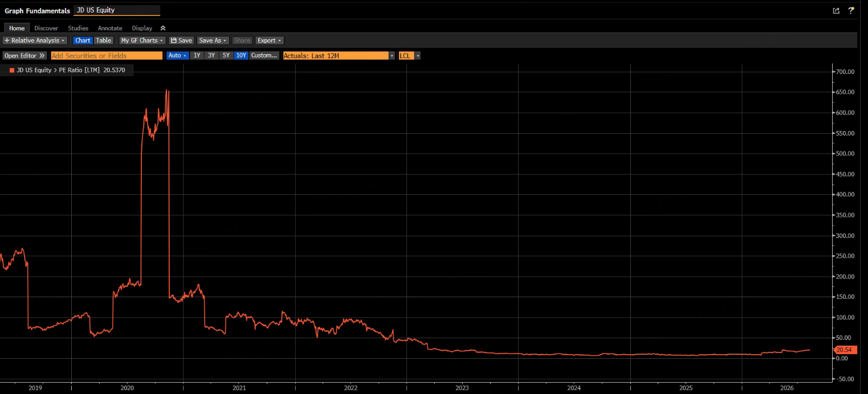Save the chart with the Save button
868x394 pixels.
[181, 40]
